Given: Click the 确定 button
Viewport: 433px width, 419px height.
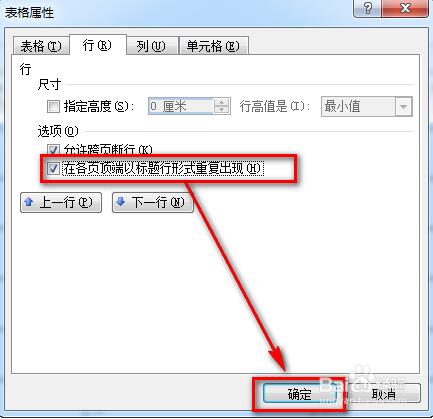Looking at the screenshot, I should pyautogui.click(x=300, y=394).
